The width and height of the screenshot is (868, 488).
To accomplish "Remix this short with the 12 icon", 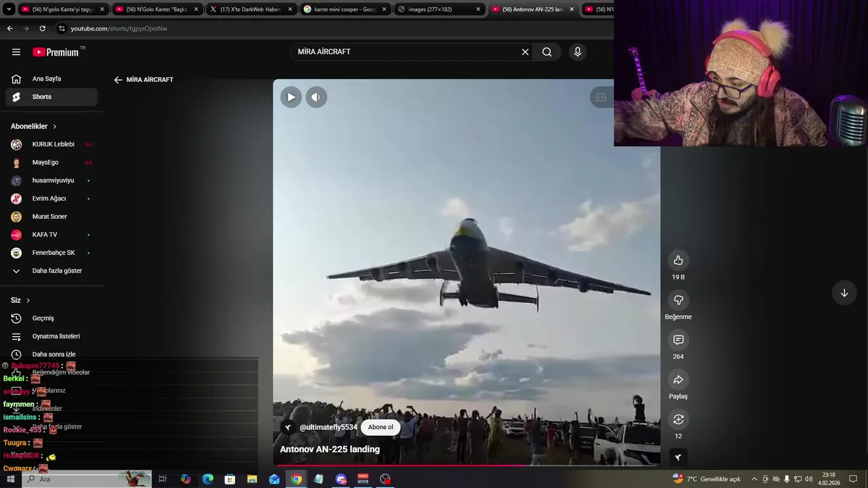I will [x=678, y=419].
